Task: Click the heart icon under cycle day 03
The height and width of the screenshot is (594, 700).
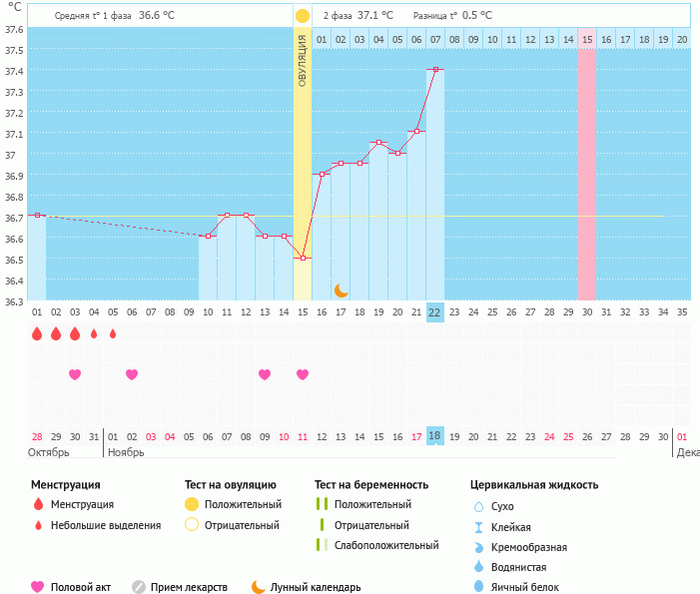Action: (75, 374)
